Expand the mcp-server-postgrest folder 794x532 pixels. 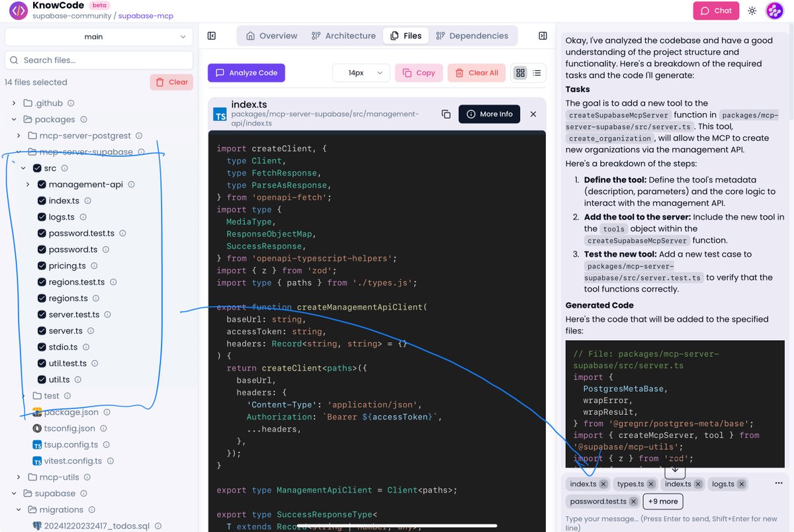click(x=19, y=136)
